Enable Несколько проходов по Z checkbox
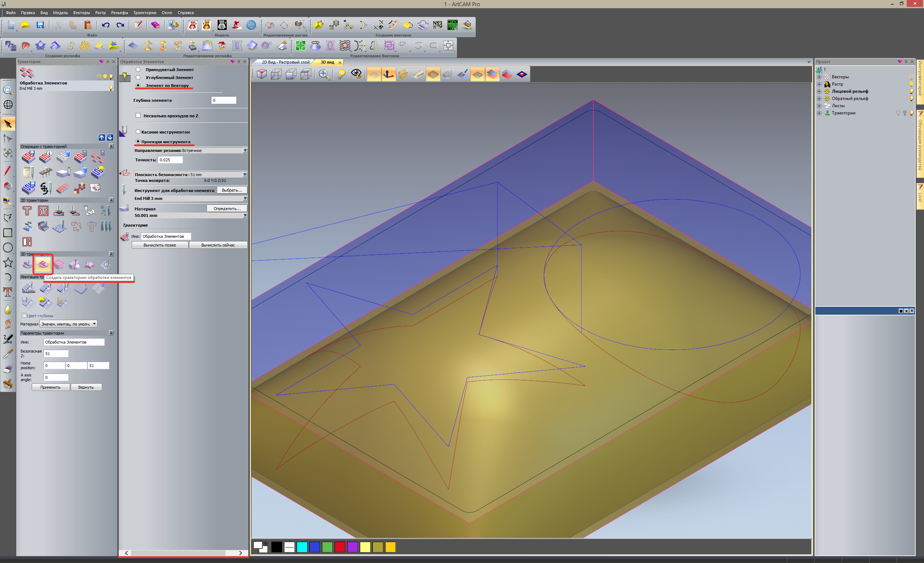 pyautogui.click(x=138, y=115)
